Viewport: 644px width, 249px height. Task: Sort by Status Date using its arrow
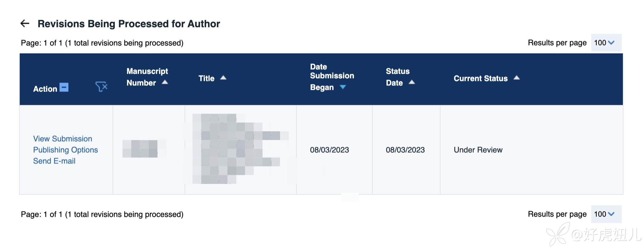[x=412, y=82]
